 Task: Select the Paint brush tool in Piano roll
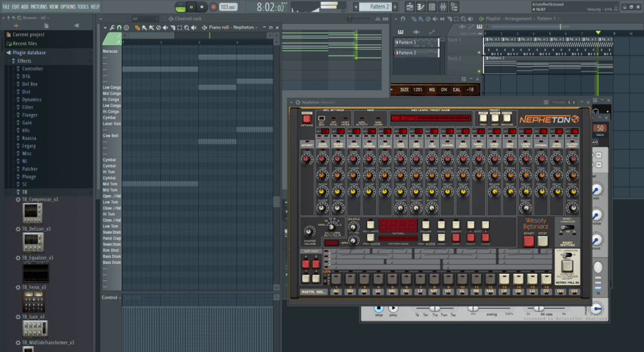pyautogui.click(x=144, y=27)
